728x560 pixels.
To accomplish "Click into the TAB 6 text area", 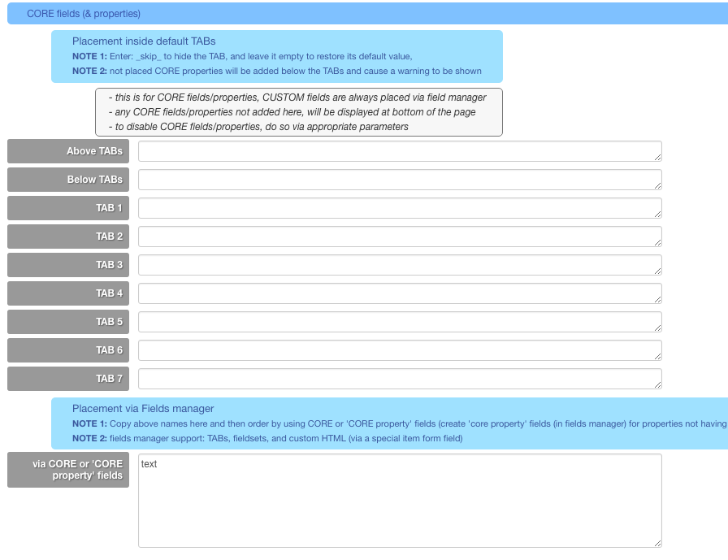I will click(400, 350).
